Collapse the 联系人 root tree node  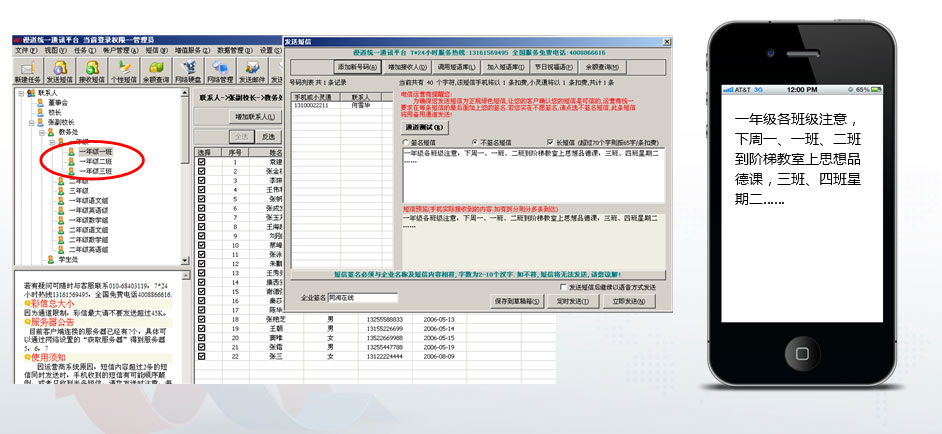click(x=19, y=93)
